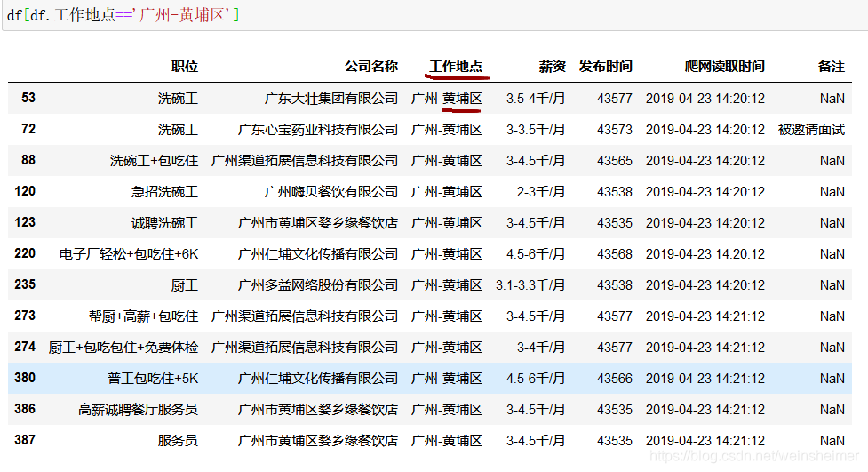Click salary 4.5-6千/月 in row 220
The width and height of the screenshot is (868, 472).
pos(536,253)
